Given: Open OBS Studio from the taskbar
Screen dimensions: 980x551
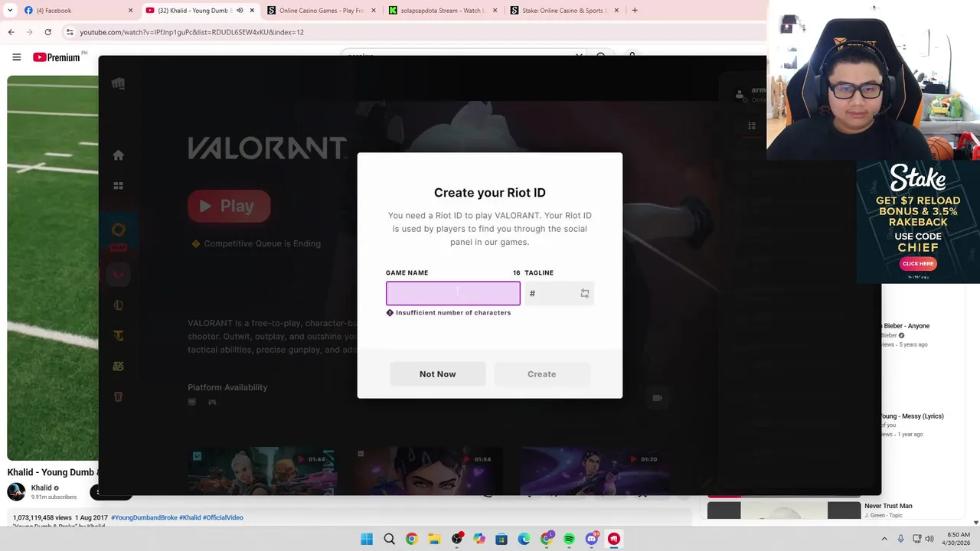Looking at the screenshot, I should click(457, 539).
